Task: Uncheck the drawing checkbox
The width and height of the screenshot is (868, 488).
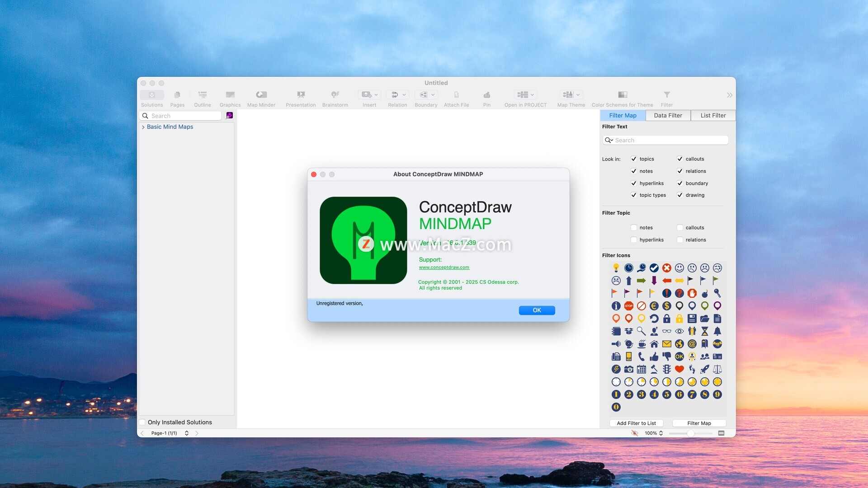Action: (679, 195)
